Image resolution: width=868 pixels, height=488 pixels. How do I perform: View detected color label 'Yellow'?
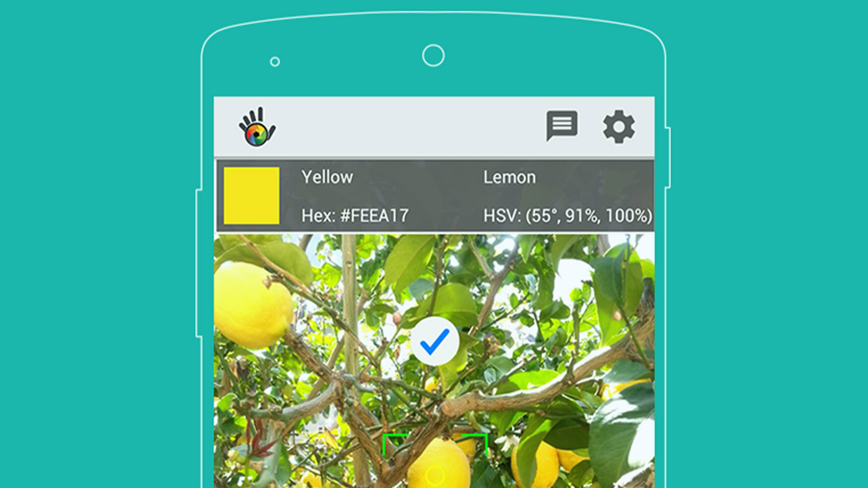click(x=328, y=176)
